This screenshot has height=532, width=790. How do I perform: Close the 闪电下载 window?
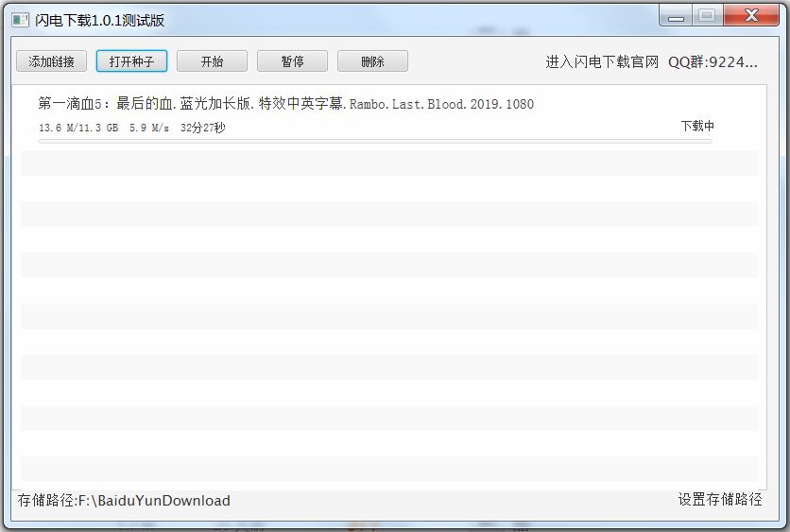tap(752, 16)
